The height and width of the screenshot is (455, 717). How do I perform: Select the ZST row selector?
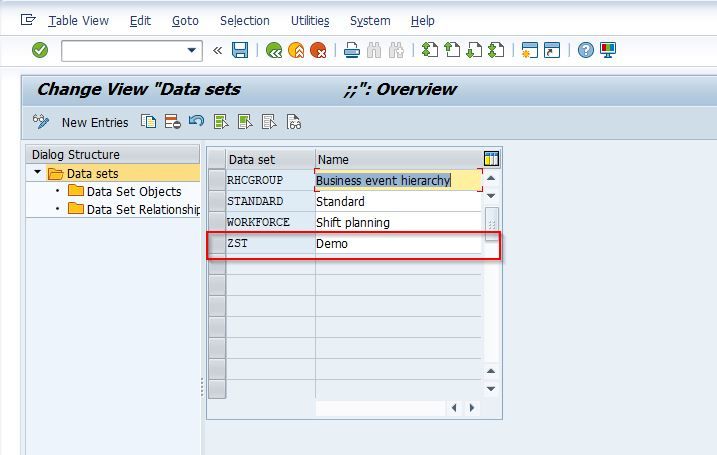pos(217,243)
